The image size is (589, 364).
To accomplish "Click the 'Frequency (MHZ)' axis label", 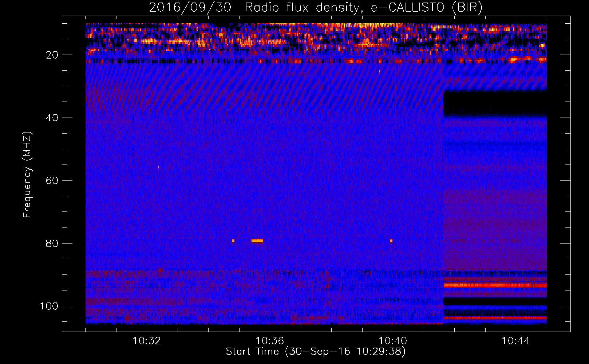I will pyautogui.click(x=27, y=175).
